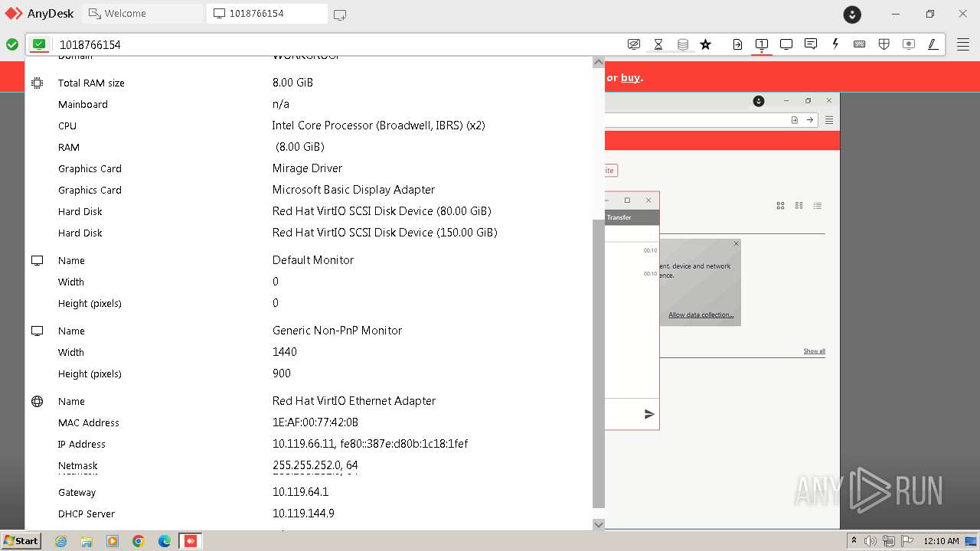
Task: Select small grid view in remote AnyDesk
Action: pyautogui.click(x=799, y=205)
